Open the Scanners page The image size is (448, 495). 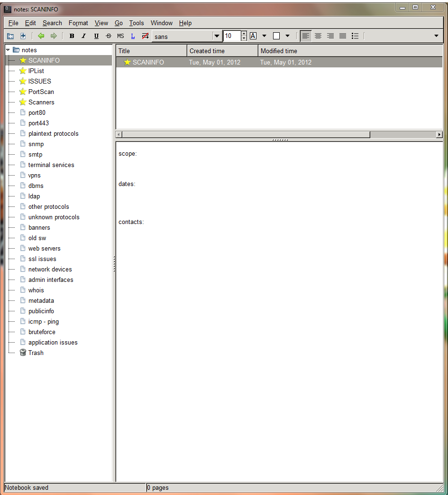click(41, 102)
